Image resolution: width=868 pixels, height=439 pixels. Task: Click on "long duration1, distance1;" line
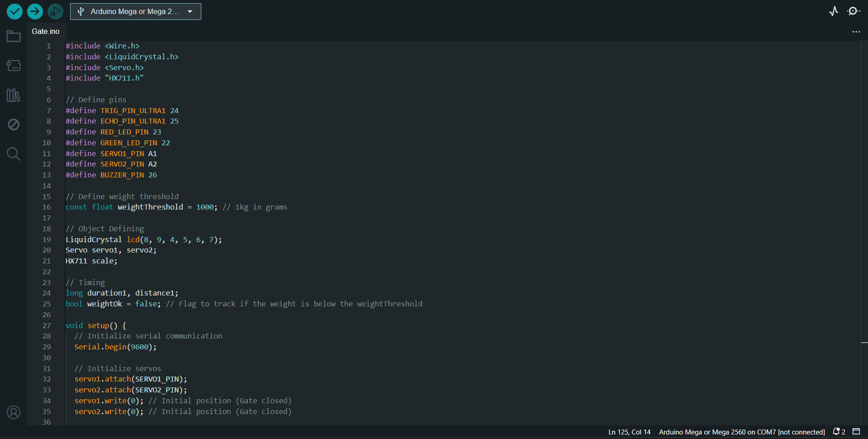tap(122, 293)
